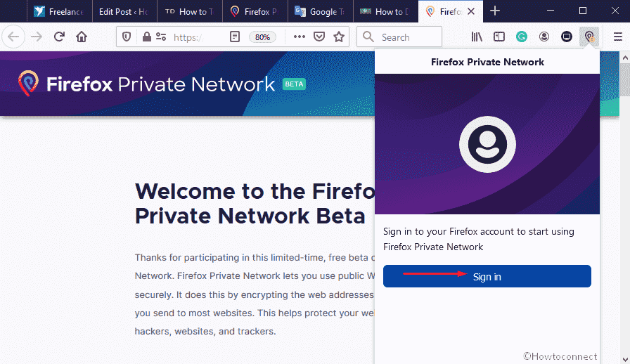Click the Sign in button
This screenshot has width=630, height=364.
(487, 276)
